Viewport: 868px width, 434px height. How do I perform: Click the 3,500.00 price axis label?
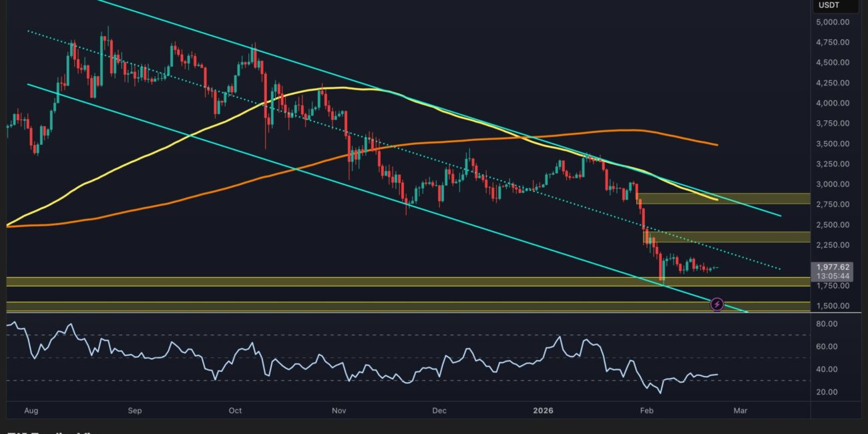832,144
